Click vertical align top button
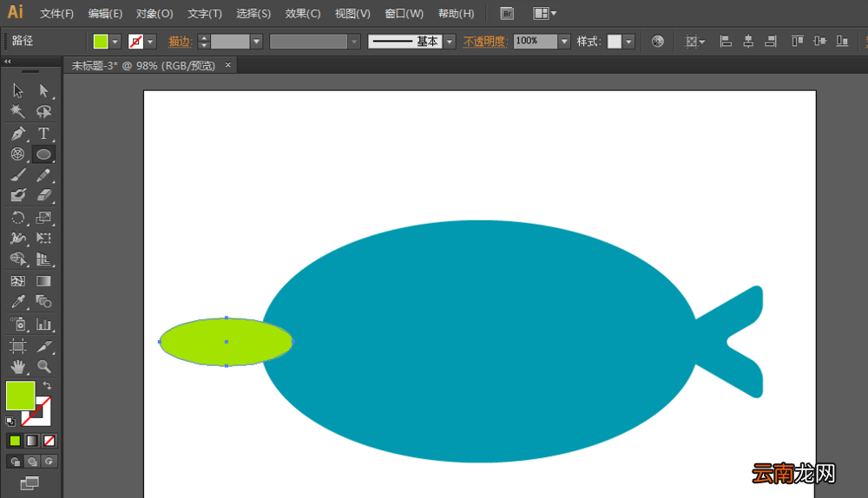This screenshot has width=868, height=498. point(797,42)
